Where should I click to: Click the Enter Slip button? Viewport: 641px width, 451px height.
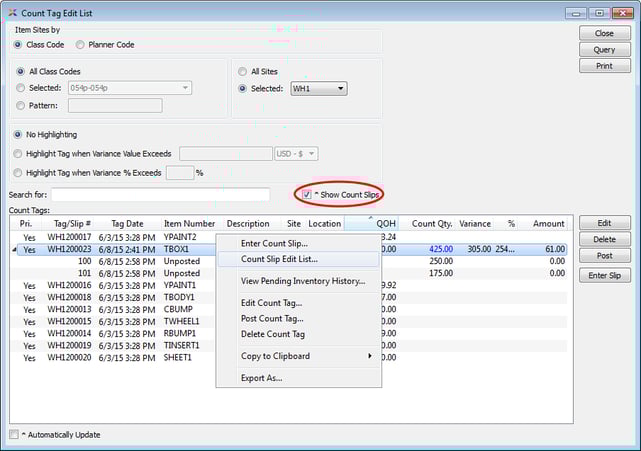point(604,275)
